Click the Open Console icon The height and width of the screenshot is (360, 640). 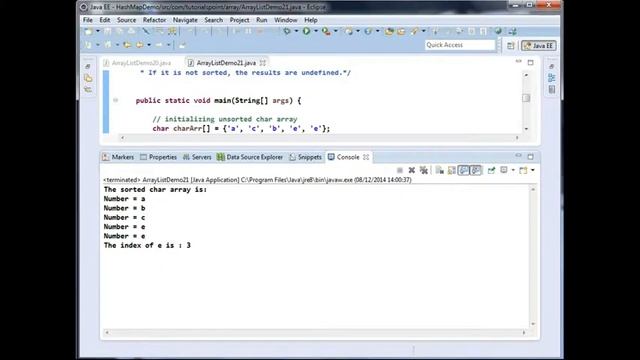(x=523, y=170)
